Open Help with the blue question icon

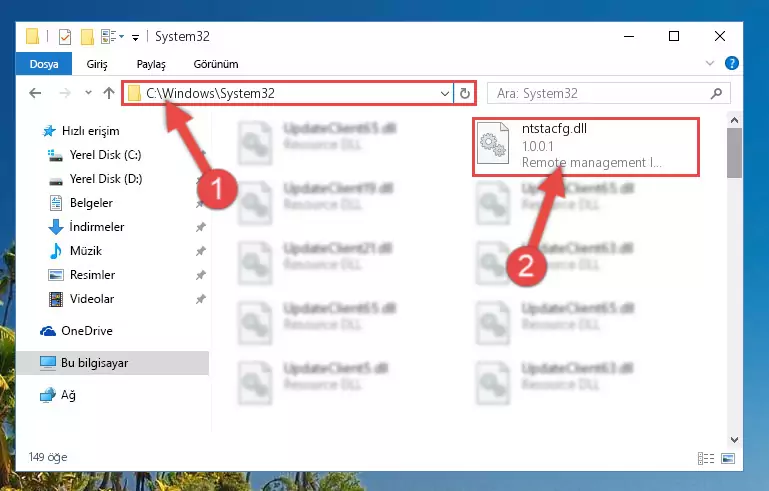coord(731,63)
